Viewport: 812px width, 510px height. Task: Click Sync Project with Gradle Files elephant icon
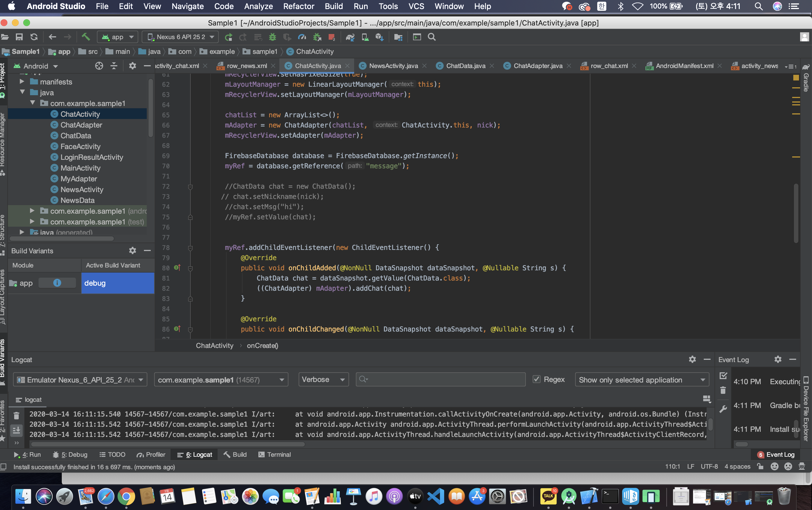[x=350, y=37]
